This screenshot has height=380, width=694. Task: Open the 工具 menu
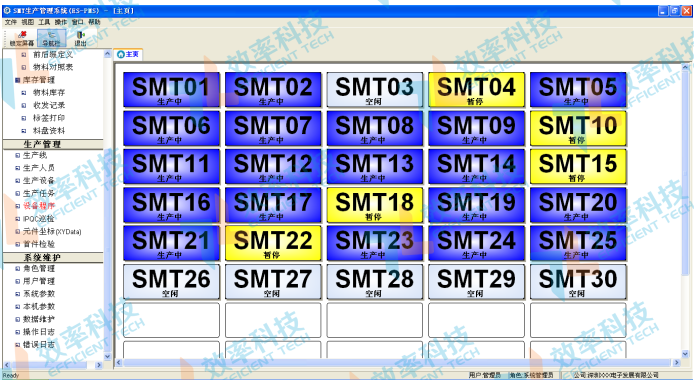44,22
